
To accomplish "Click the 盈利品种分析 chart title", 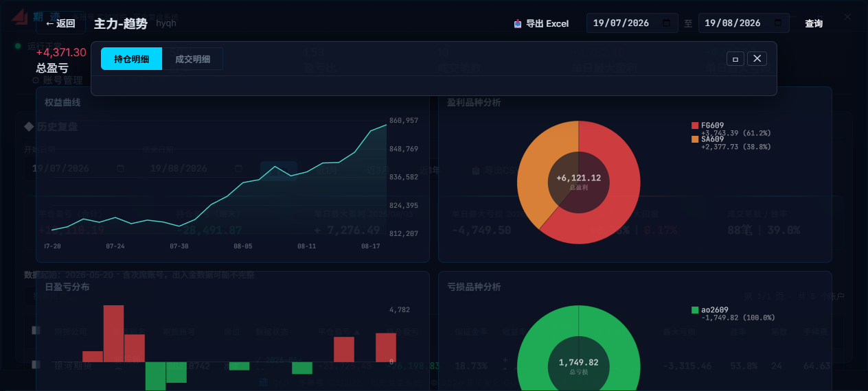I will (474, 102).
